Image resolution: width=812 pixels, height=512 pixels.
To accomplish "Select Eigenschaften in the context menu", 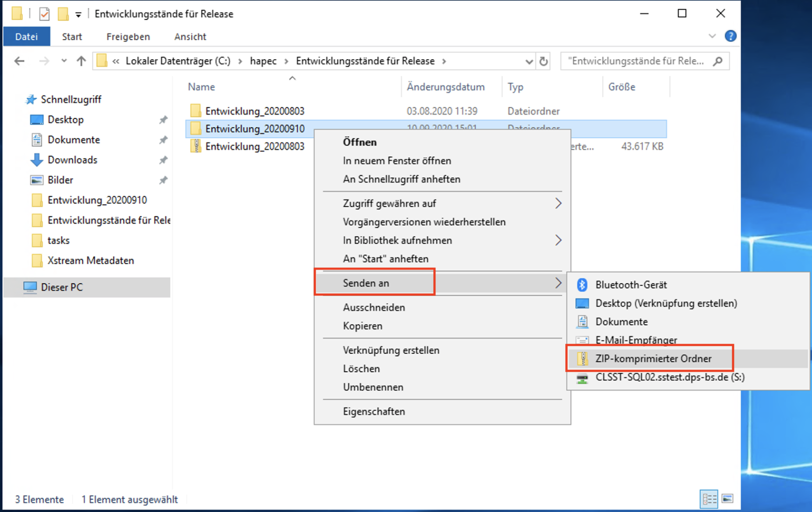I will [x=374, y=411].
